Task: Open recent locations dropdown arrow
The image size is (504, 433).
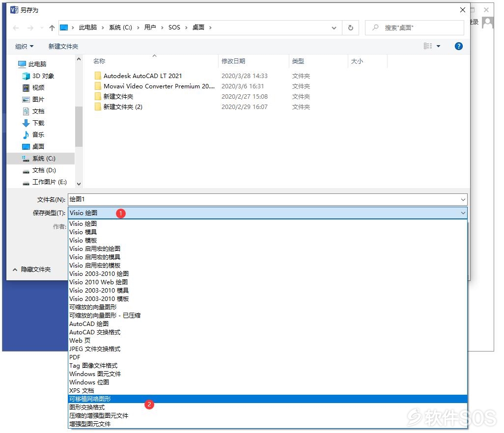Action: coord(42,28)
